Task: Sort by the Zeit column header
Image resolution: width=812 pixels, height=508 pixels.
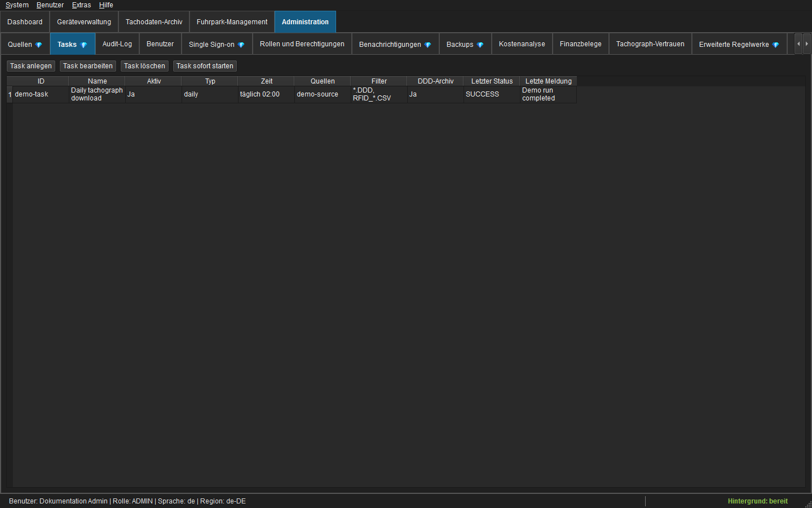Action: tap(266, 81)
